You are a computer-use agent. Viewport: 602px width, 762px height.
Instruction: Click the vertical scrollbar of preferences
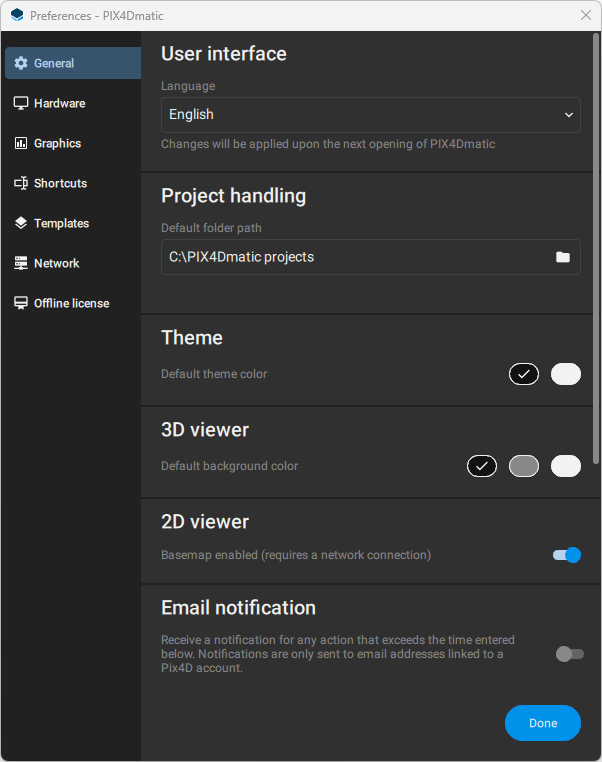tap(596, 248)
